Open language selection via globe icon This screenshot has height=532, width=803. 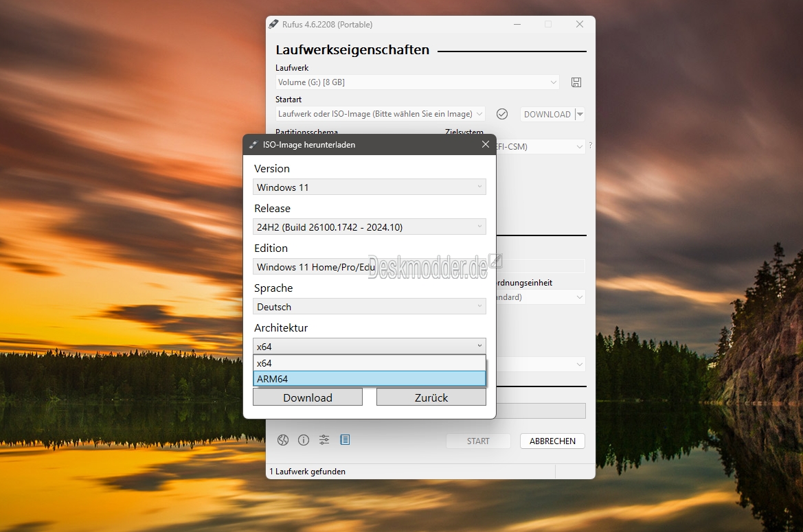click(283, 440)
